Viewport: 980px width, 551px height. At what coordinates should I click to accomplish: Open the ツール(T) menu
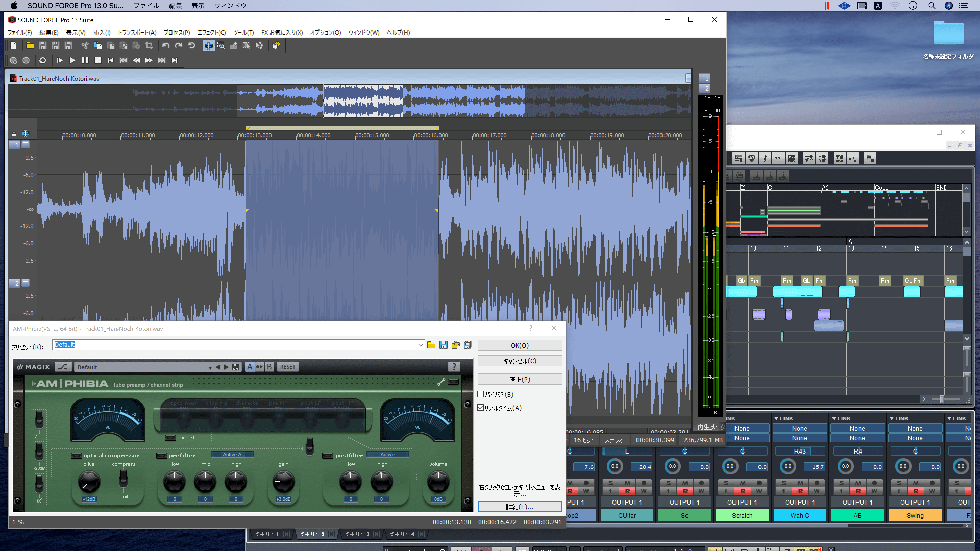coord(243,32)
